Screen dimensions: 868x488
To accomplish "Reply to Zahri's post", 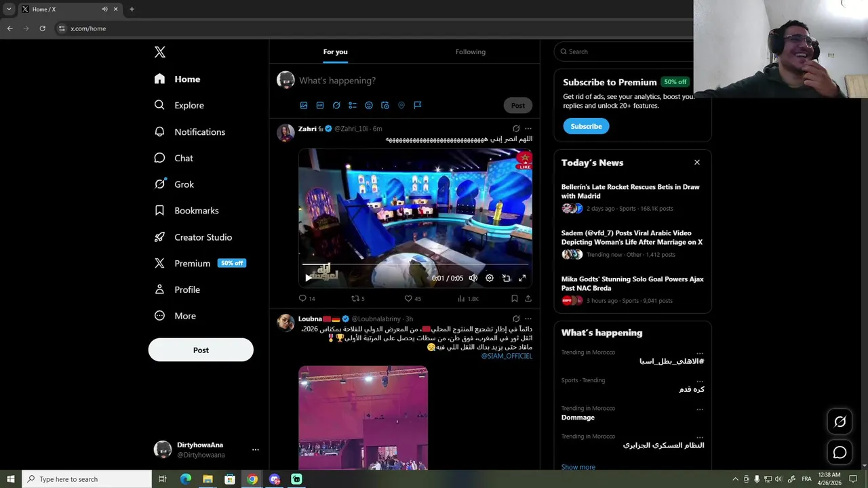I will 307,298.
